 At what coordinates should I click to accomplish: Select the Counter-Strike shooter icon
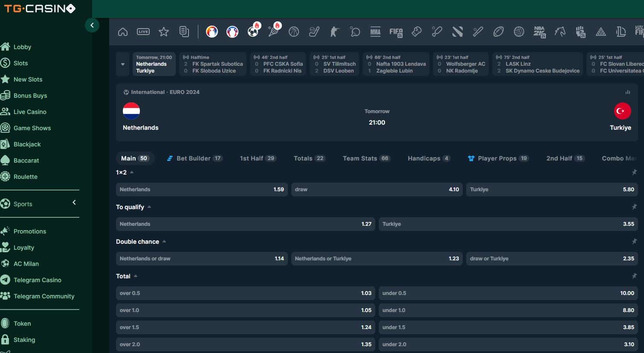point(335,32)
